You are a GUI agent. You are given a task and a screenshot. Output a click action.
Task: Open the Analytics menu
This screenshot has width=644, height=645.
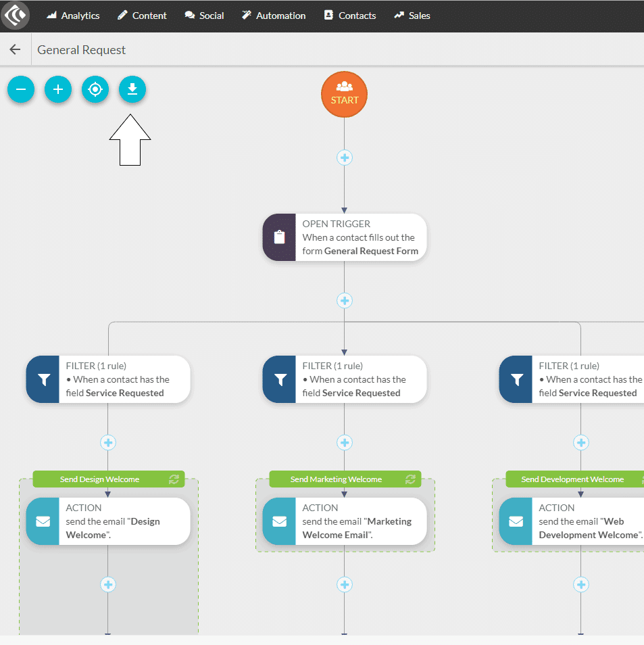point(73,16)
